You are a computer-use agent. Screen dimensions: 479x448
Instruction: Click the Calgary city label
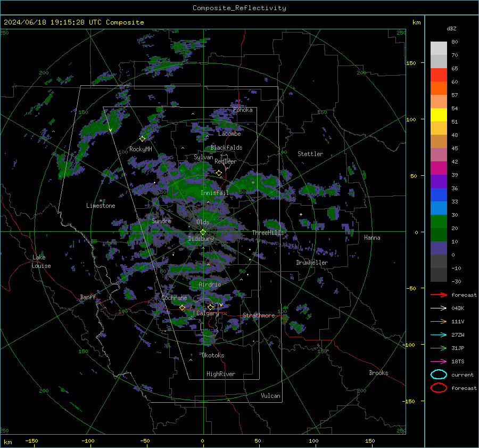click(208, 313)
